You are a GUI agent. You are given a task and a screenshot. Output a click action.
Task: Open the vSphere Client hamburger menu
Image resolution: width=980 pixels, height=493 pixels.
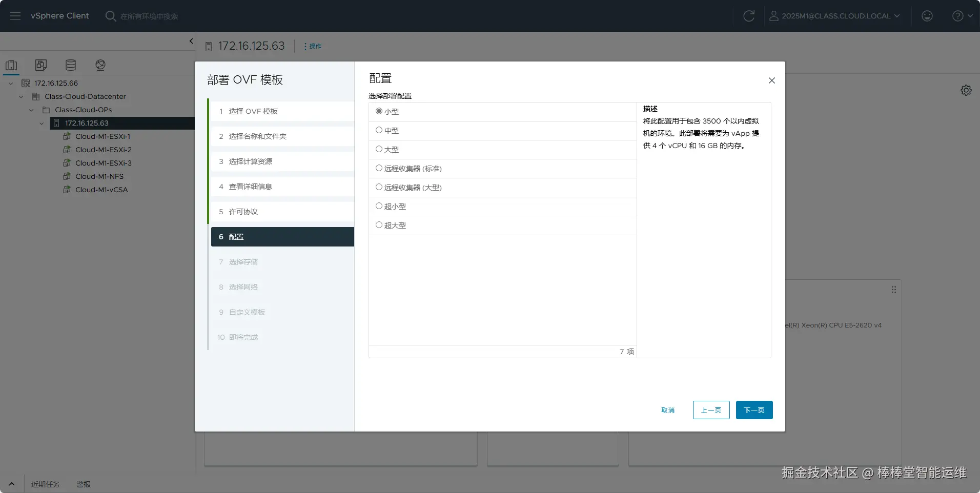[15, 16]
